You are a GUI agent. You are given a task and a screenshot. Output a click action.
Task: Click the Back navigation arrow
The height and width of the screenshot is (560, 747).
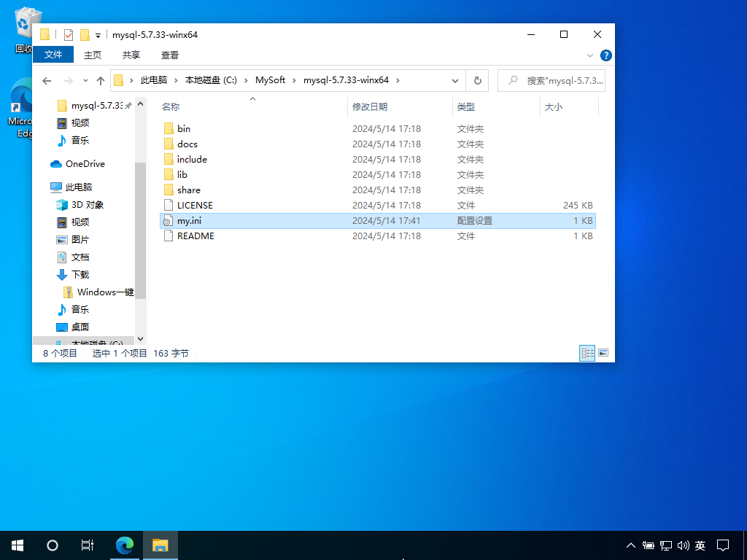[x=47, y=80]
